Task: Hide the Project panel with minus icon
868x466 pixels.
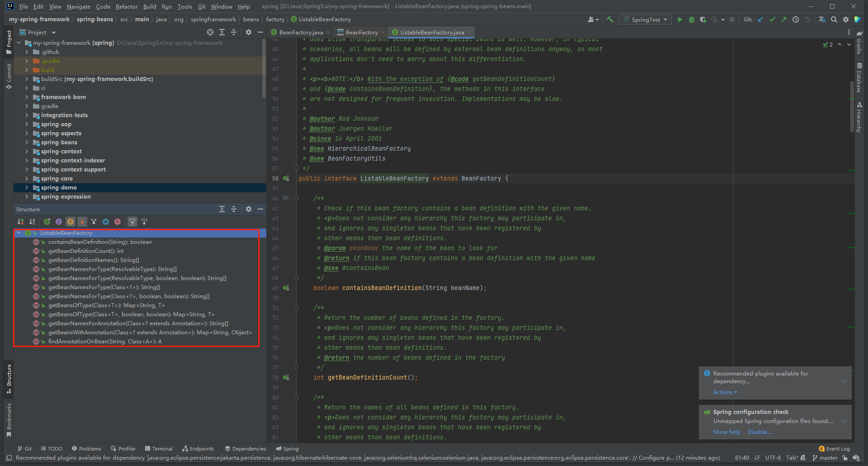Action: click(260, 32)
